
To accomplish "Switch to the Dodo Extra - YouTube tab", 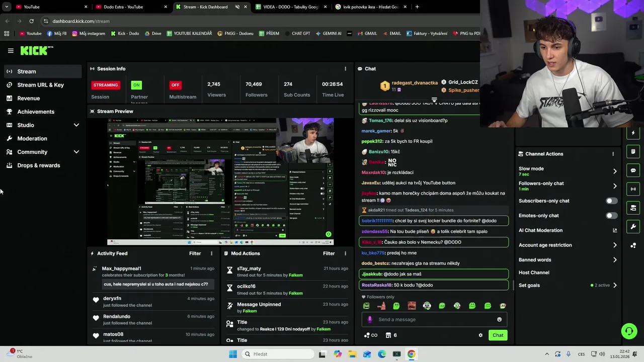I will [131, 7].
